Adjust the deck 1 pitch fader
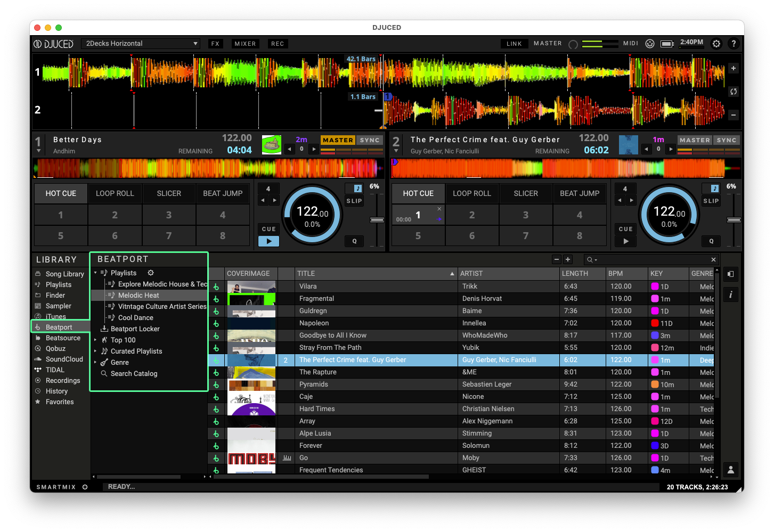This screenshot has width=774, height=532. (377, 220)
